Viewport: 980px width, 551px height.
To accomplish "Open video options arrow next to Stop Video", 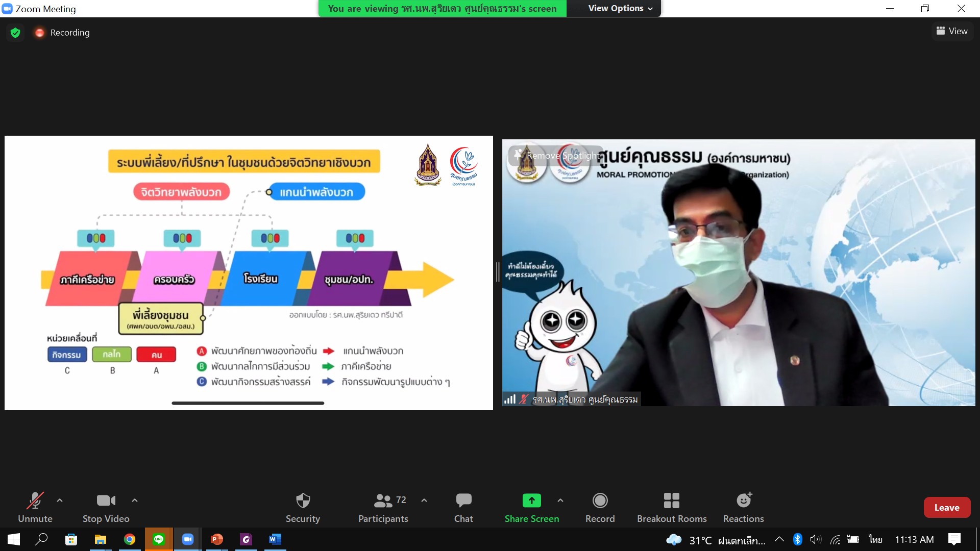I will pos(135,500).
